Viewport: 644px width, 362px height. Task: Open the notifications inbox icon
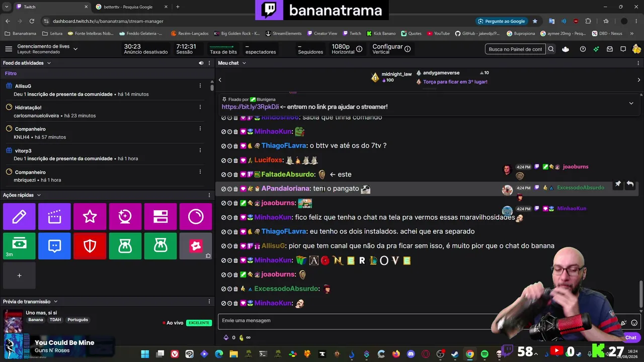(610, 49)
